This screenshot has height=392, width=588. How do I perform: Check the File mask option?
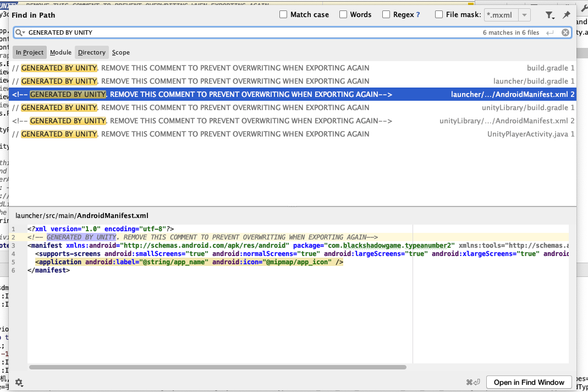(438, 14)
